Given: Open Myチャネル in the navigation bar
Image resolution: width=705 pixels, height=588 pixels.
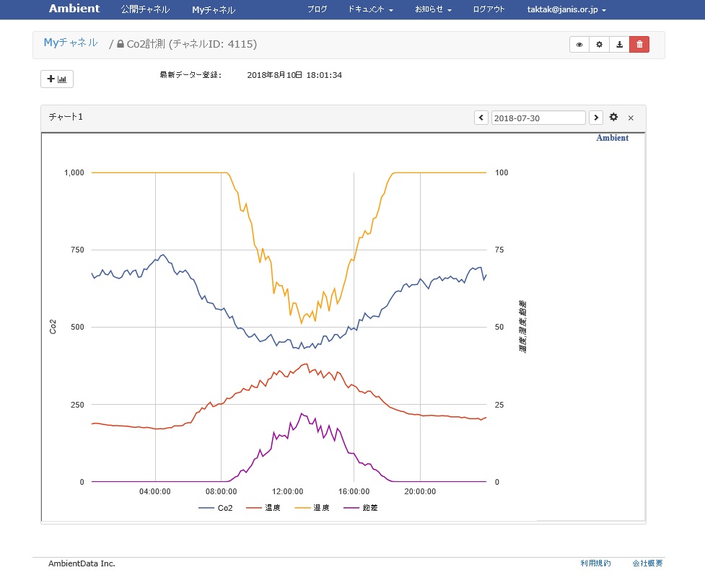Looking at the screenshot, I should [x=214, y=9].
